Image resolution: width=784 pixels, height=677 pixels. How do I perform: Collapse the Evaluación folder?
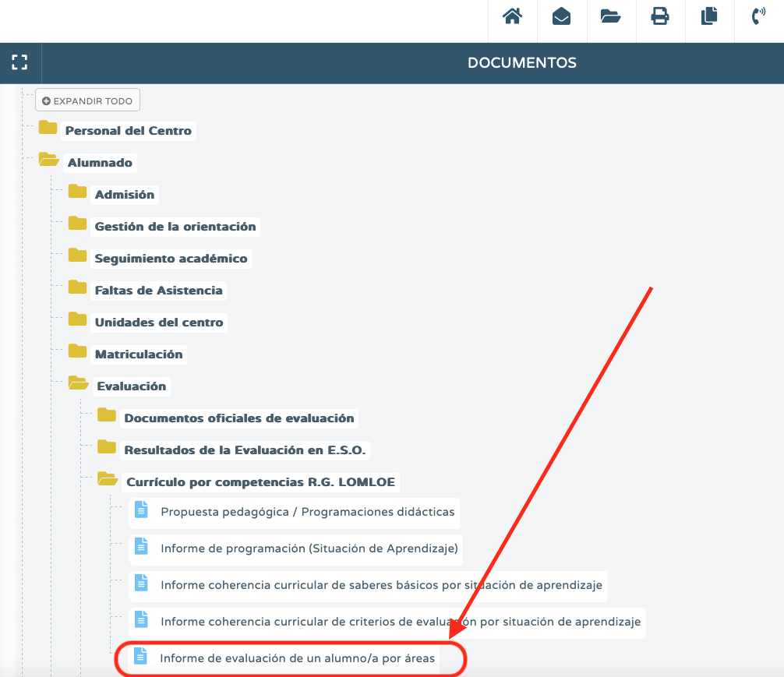(x=132, y=386)
